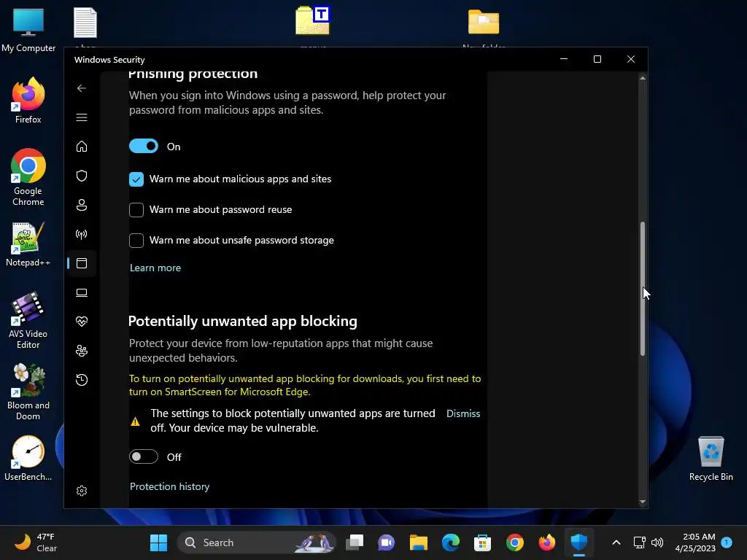Open the Home section icon
The width and height of the screenshot is (747, 560).
82,146
